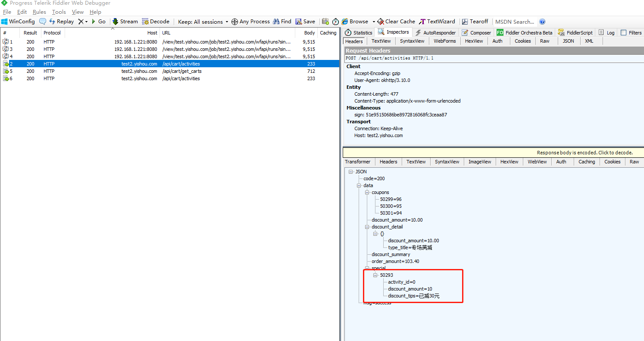Open the File menu
Image resolution: width=644 pixels, height=341 pixels.
click(x=7, y=12)
